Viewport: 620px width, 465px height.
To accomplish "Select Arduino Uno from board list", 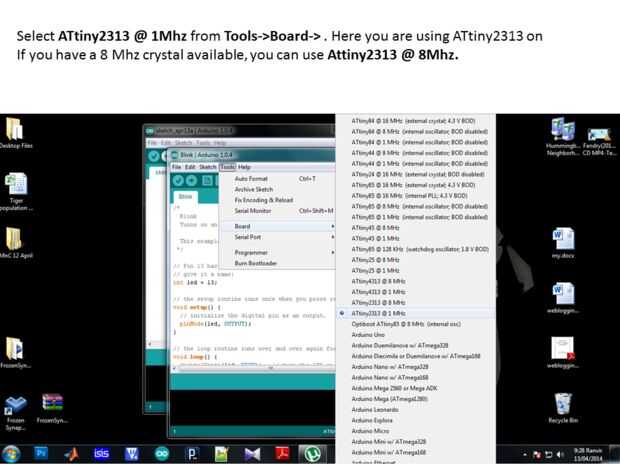I will [x=415, y=335].
